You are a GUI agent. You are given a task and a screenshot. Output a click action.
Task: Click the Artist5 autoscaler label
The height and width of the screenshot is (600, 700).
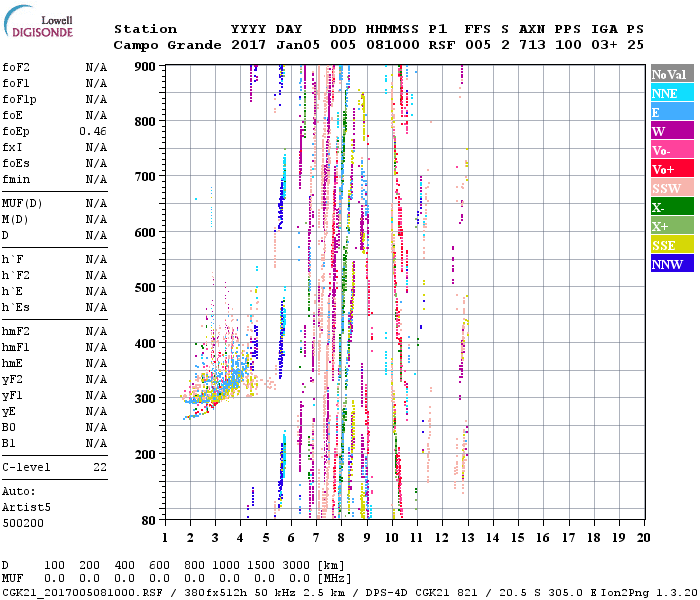pos(26,508)
